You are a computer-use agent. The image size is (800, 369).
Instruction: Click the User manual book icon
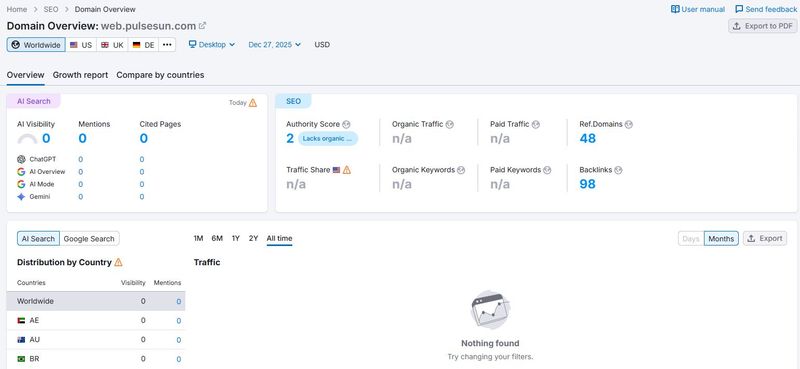point(675,9)
